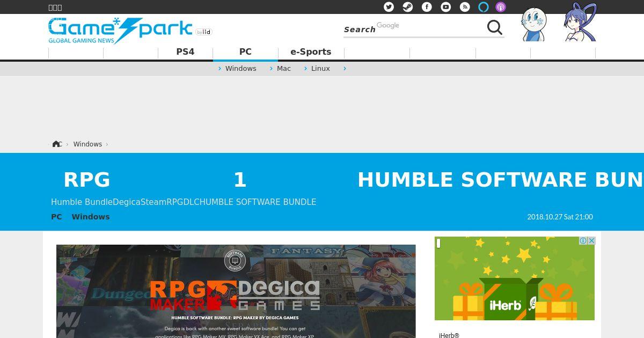
Task: Click the Game*Spark logo
Action: click(120, 31)
